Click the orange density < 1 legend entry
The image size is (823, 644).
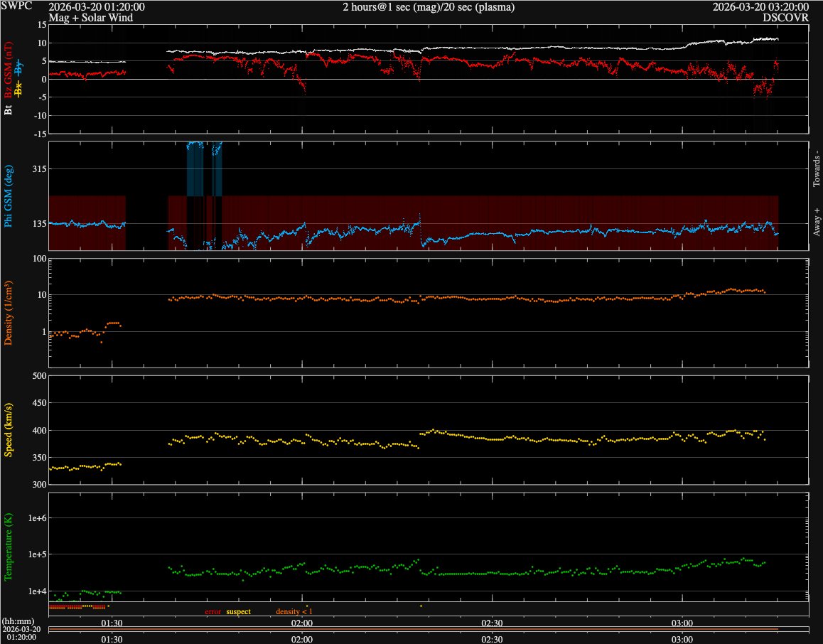click(x=294, y=611)
